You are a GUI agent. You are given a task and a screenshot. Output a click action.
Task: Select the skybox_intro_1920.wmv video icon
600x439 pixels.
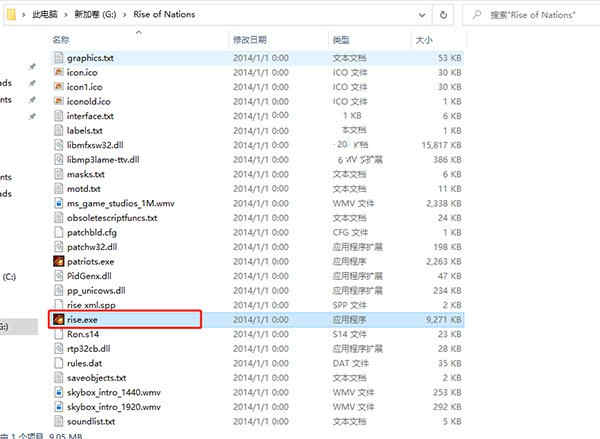pyautogui.click(x=59, y=407)
